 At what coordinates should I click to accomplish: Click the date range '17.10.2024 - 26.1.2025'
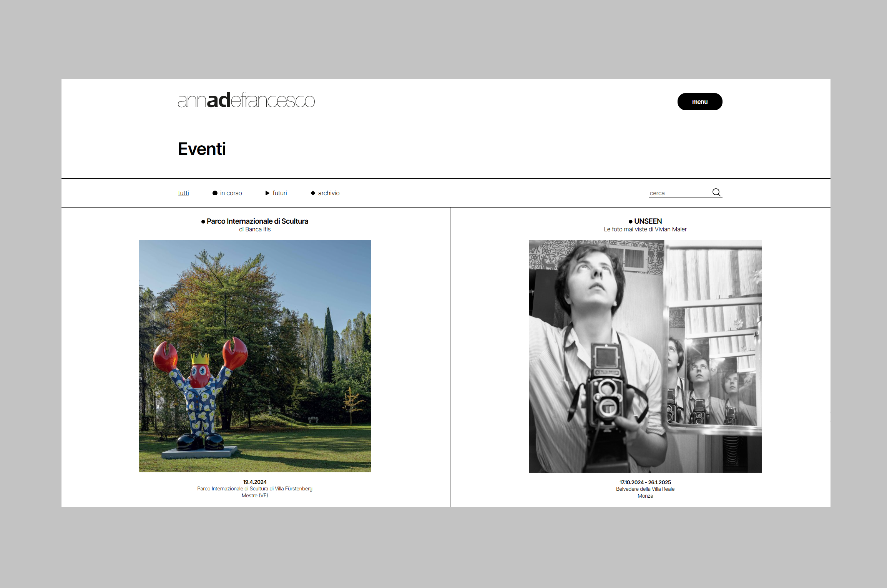[645, 482]
